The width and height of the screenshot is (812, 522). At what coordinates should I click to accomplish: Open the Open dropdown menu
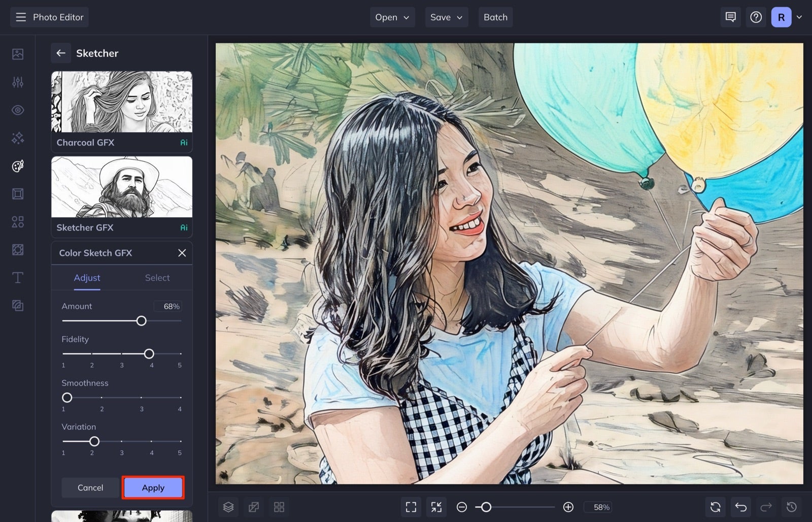click(x=392, y=17)
